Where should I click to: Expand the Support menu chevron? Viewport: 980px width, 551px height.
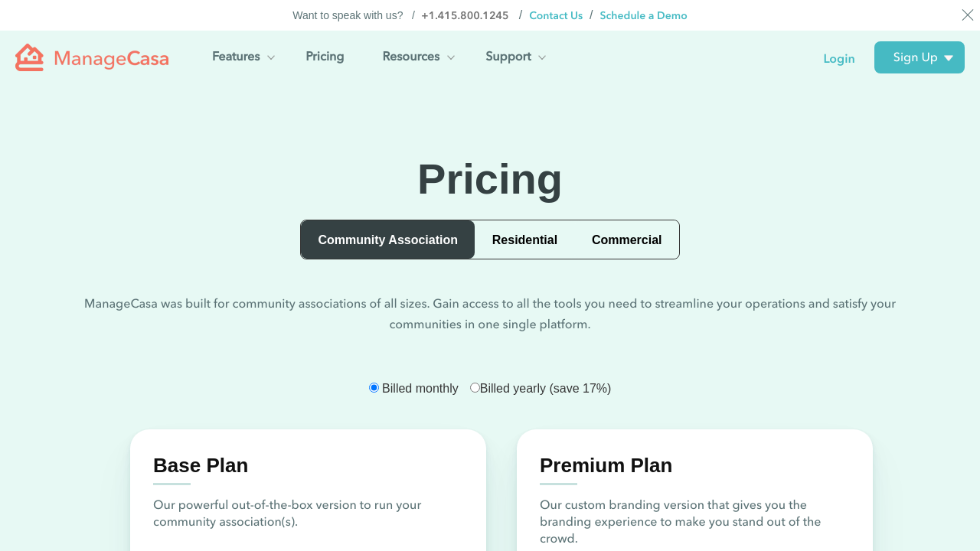pyautogui.click(x=542, y=57)
